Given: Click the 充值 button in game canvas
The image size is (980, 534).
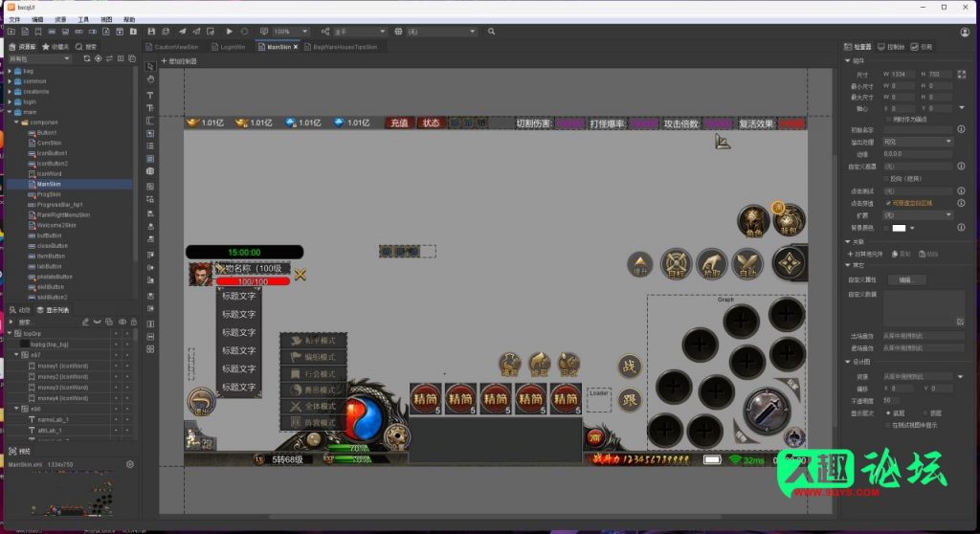Looking at the screenshot, I should (399, 123).
